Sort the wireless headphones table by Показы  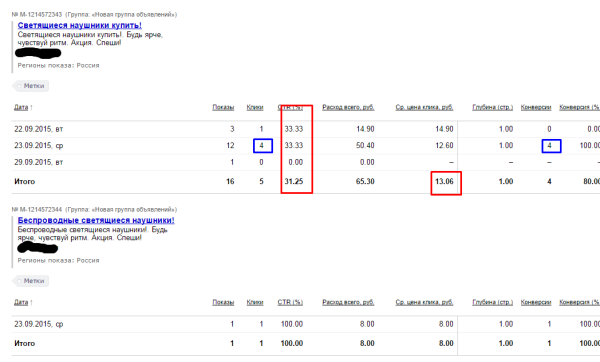(x=223, y=302)
